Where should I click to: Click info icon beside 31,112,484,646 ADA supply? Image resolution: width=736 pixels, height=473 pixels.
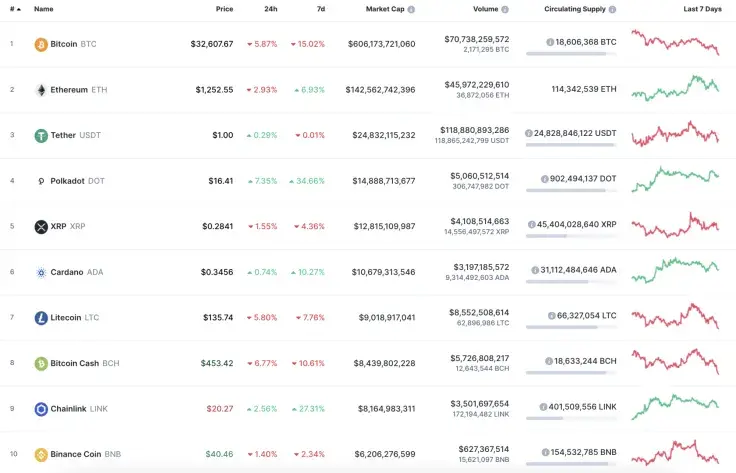535,270
